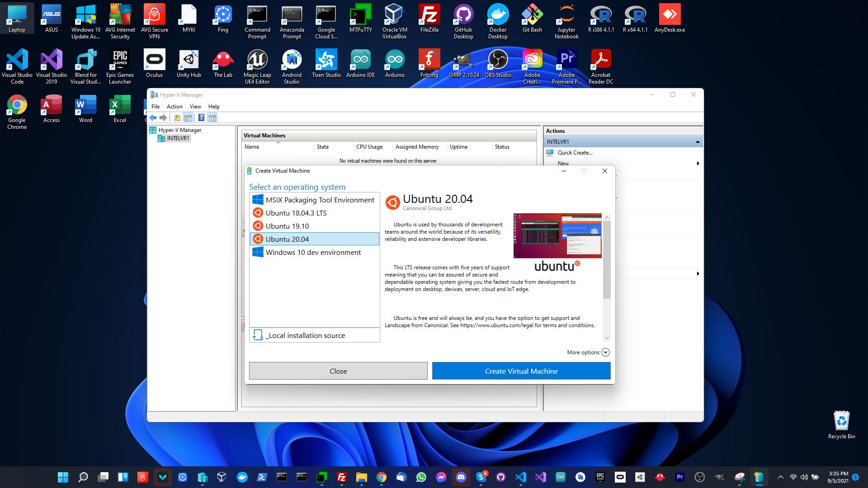868x488 pixels.
Task: Open the File menu in Hyper-V Manager
Action: click(x=156, y=107)
